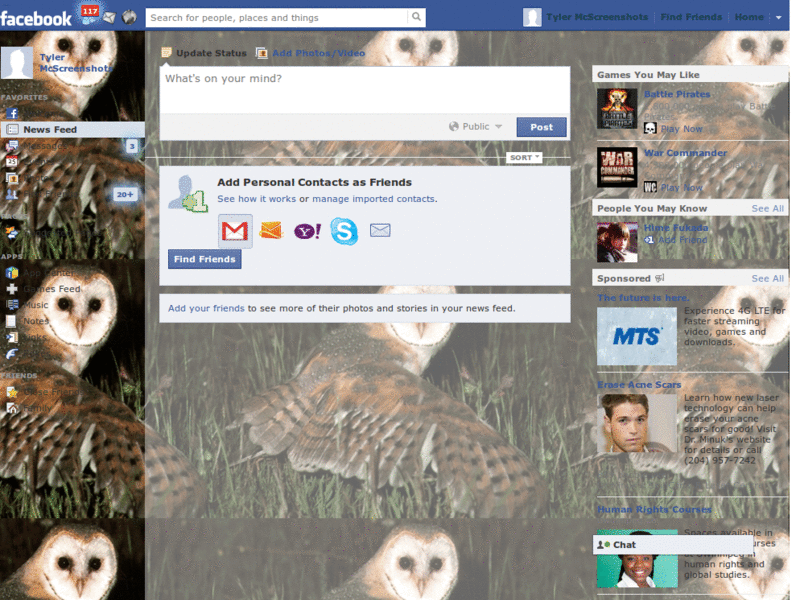Viewport: 800px width, 600px height.
Task: Click the Find Friends button
Action: (x=205, y=259)
